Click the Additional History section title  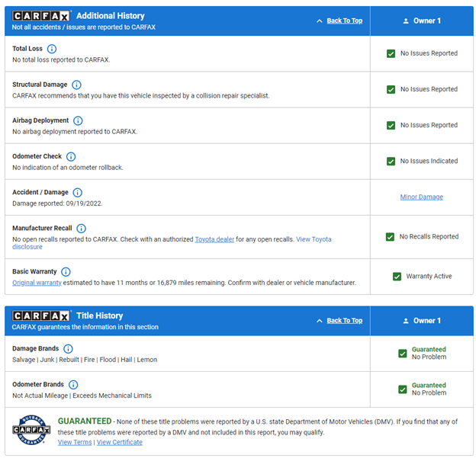(x=111, y=16)
